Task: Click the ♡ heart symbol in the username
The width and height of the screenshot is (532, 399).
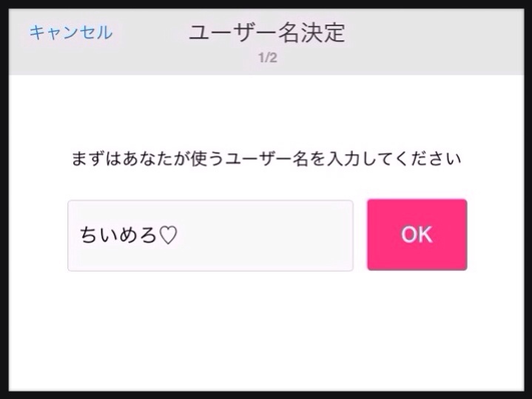Action: (x=168, y=235)
